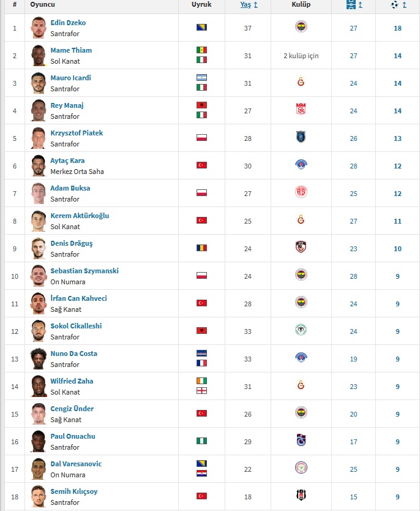Click Wilfried Zaha player portrait thumbnail
The height and width of the screenshot is (511, 420).
(x=39, y=386)
